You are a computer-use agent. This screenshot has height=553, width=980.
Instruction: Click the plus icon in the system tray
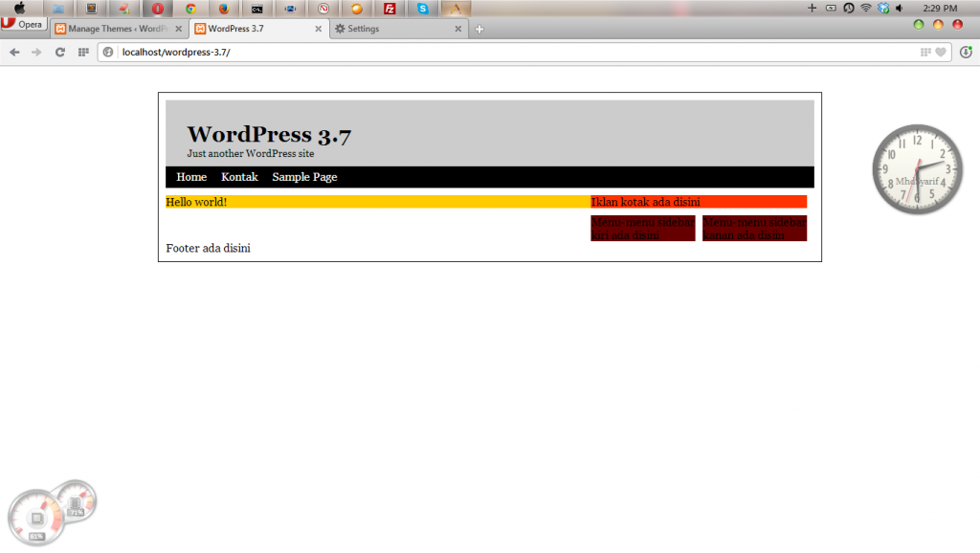click(812, 8)
